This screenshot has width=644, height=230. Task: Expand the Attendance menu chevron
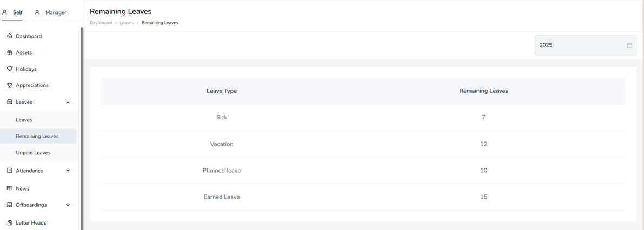click(x=68, y=171)
